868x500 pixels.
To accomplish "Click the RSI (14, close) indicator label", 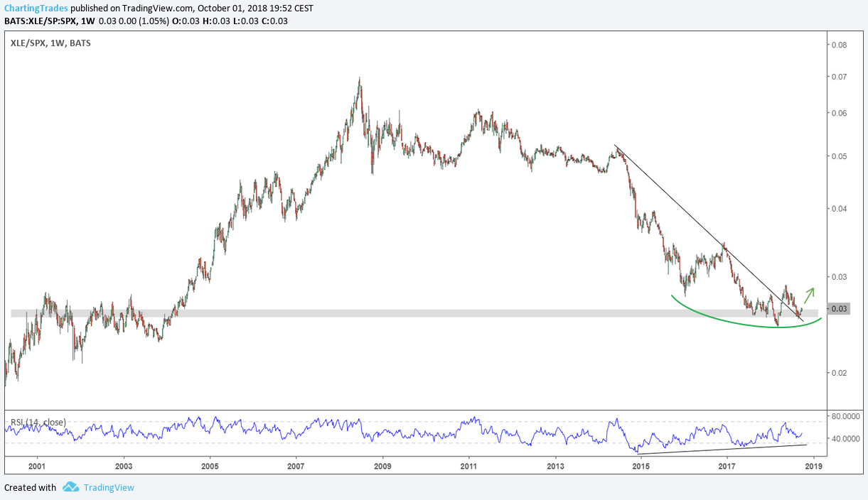I will tap(38, 423).
